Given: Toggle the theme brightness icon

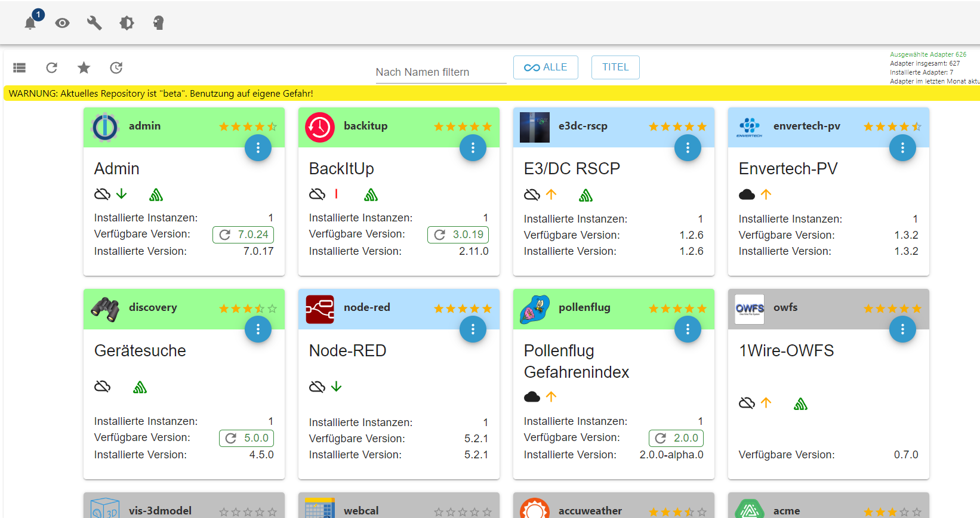Looking at the screenshot, I should tap(127, 23).
